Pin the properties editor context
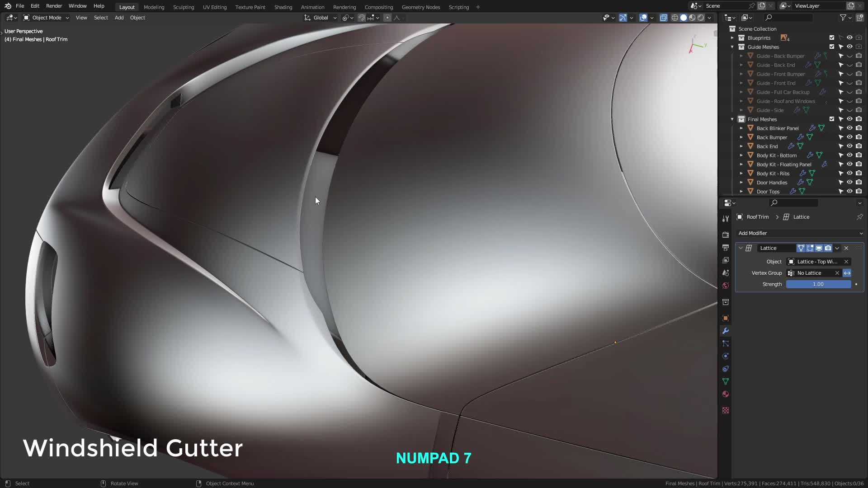Screen dimensions: 868x488 point(859,217)
